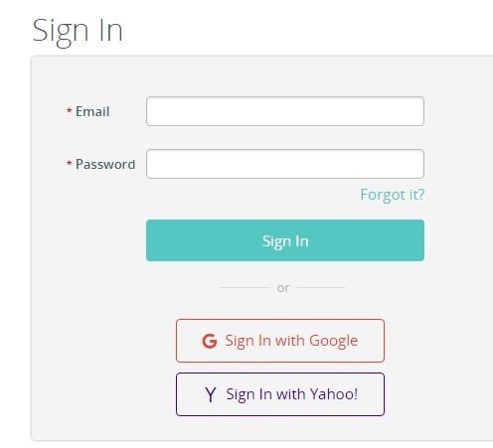
Task: Click the Yahoo Y logo icon
Action: [211, 394]
